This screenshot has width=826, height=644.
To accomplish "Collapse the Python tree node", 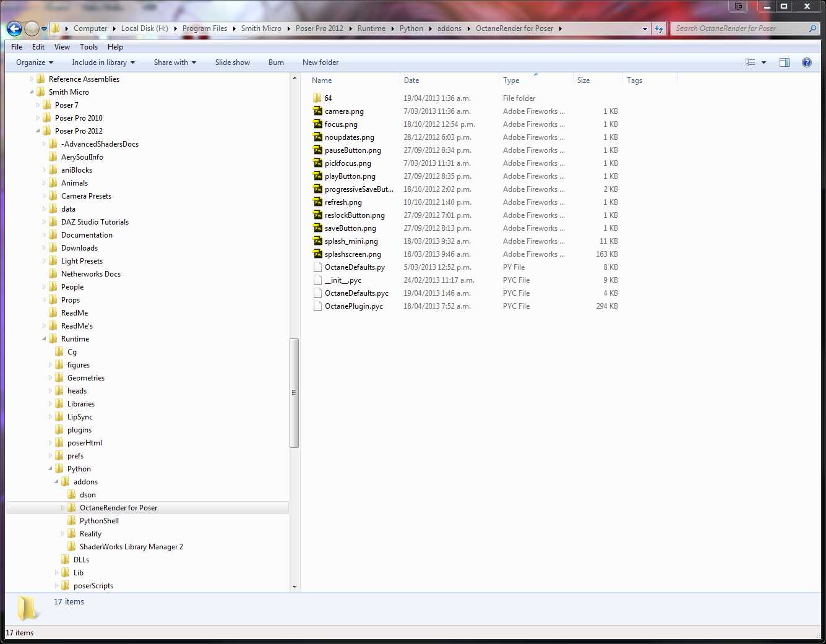I will 50,469.
